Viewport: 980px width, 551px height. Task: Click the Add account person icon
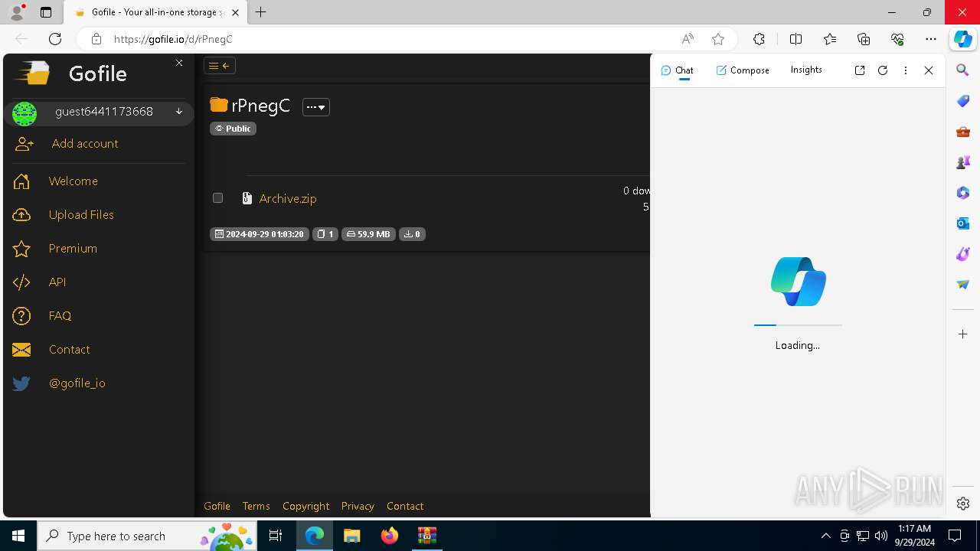24,144
